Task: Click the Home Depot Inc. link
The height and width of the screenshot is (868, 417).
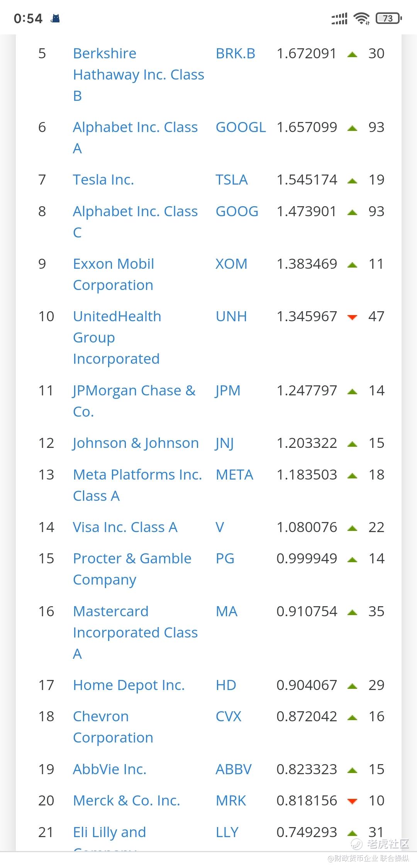Action: pyautogui.click(x=129, y=685)
